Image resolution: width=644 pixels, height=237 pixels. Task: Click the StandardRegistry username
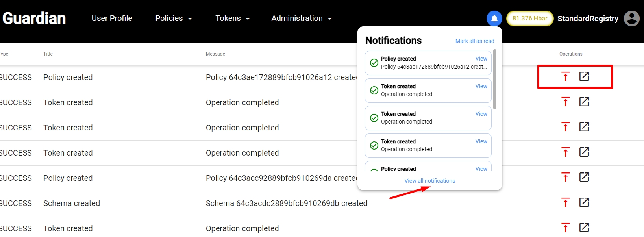pyautogui.click(x=588, y=19)
